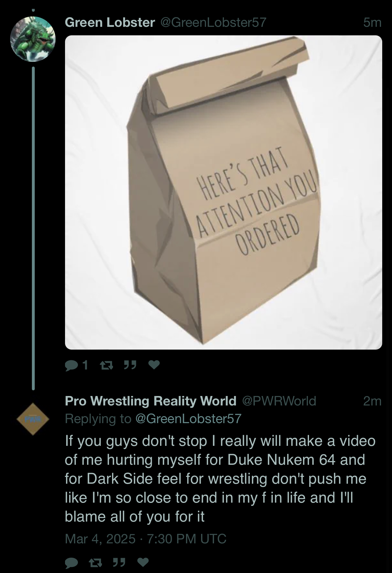The height and width of the screenshot is (573, 392).
Task: Open the @GreenLobster57 handle link
Action: tap(214, 22)
